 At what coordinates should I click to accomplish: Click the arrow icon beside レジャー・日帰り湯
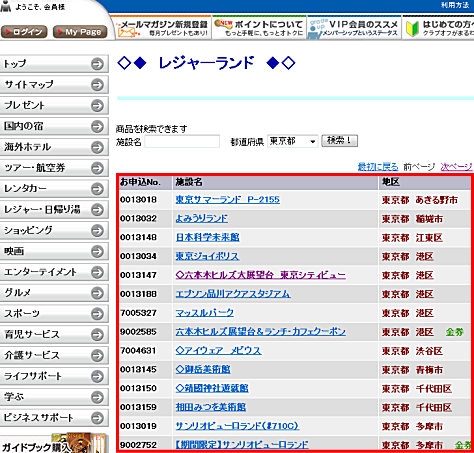point(97,210)
